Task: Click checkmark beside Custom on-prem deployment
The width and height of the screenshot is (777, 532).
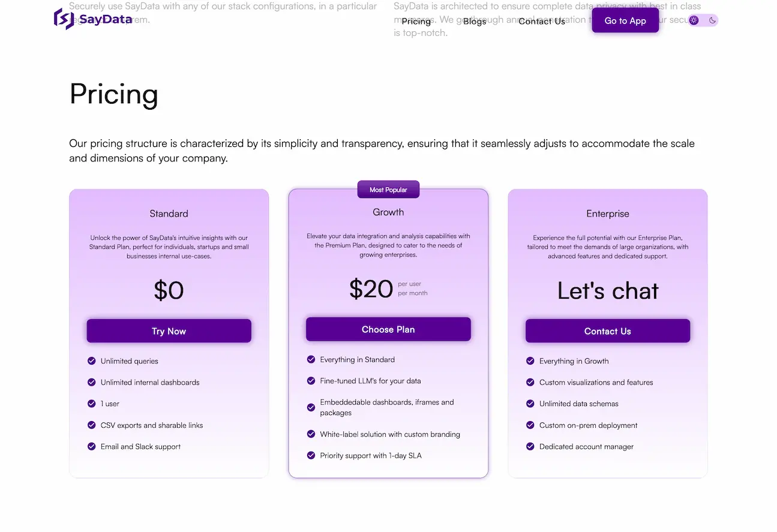Action: [x=530, y=425]
